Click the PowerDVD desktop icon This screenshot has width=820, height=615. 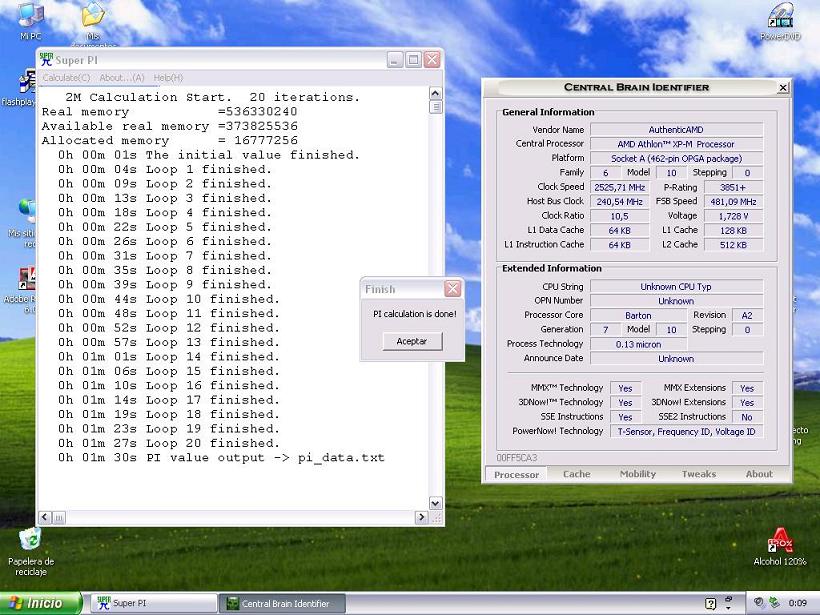[x=779, y=17]
